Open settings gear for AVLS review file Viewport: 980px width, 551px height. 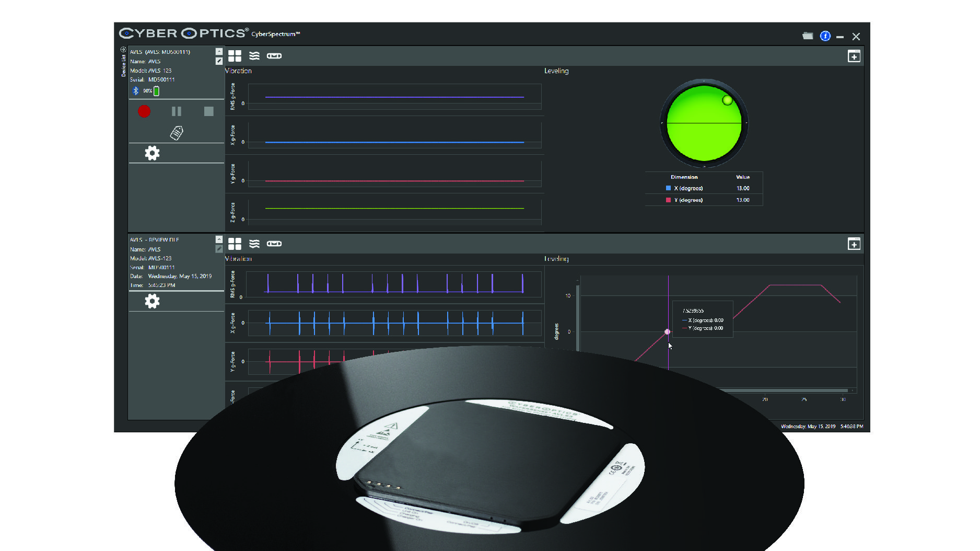pyautogui.click(x=152, y=301)
